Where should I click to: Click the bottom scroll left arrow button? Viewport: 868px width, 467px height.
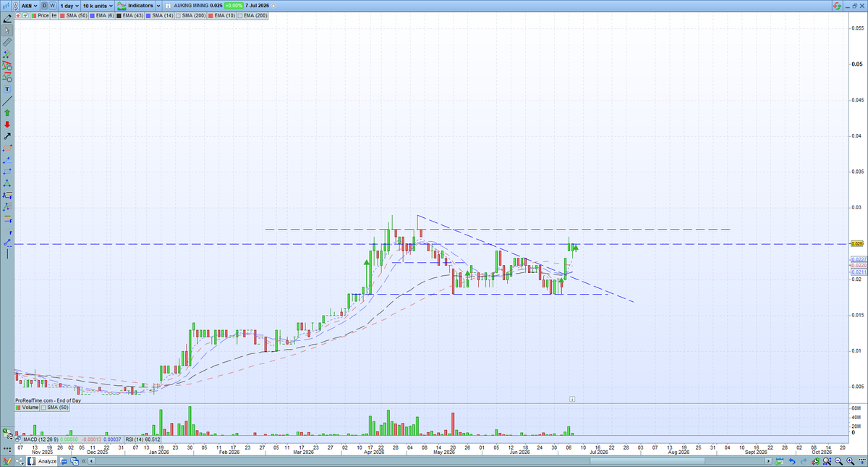point(91,460)
